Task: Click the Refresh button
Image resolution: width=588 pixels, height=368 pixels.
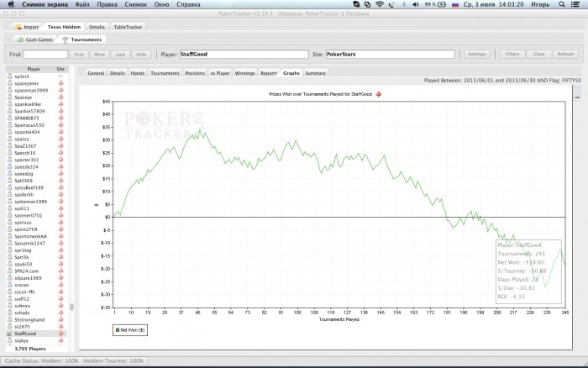Action: point(565,54)
